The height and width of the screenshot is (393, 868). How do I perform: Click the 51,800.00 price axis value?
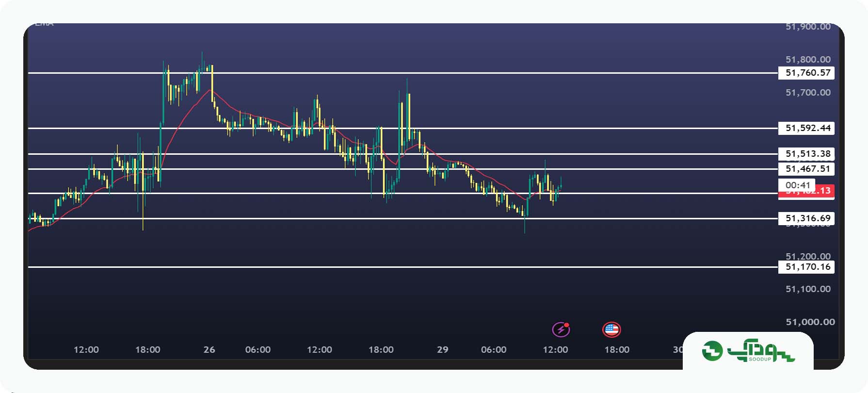808,59
